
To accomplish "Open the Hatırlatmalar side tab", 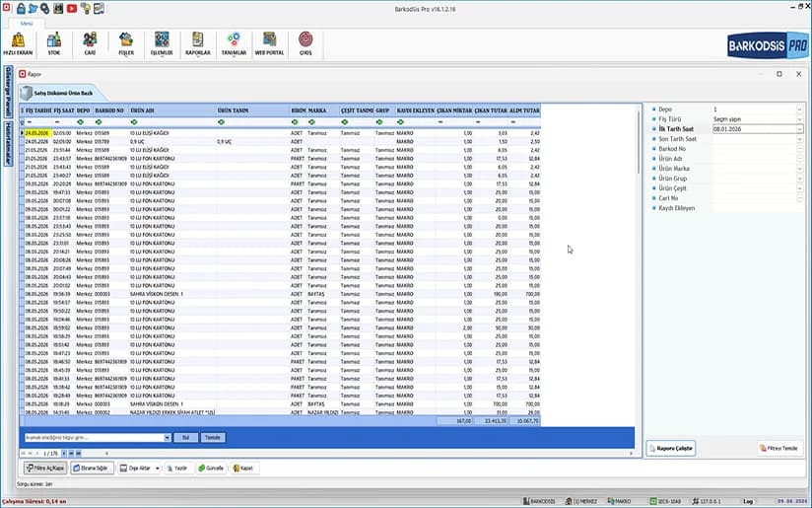I will coord(8,144).
